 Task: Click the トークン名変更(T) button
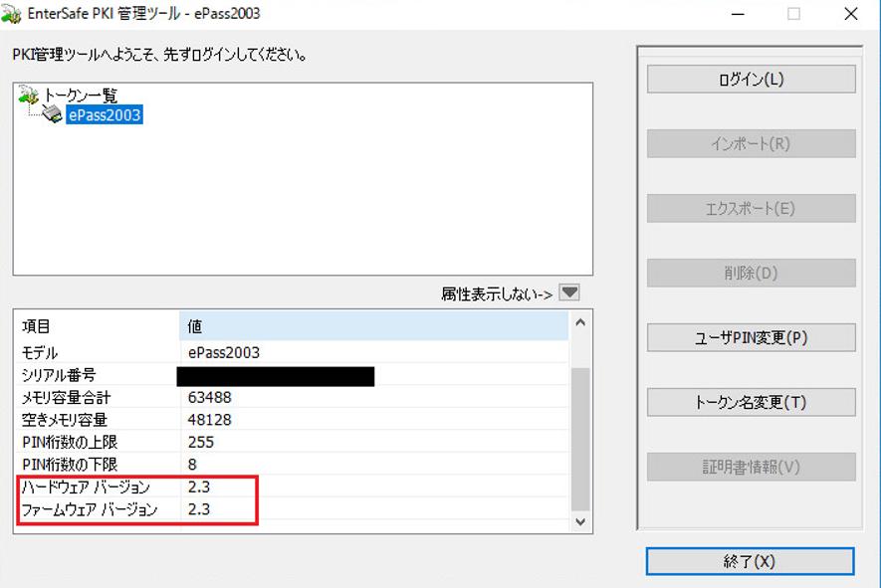point(751,402)
